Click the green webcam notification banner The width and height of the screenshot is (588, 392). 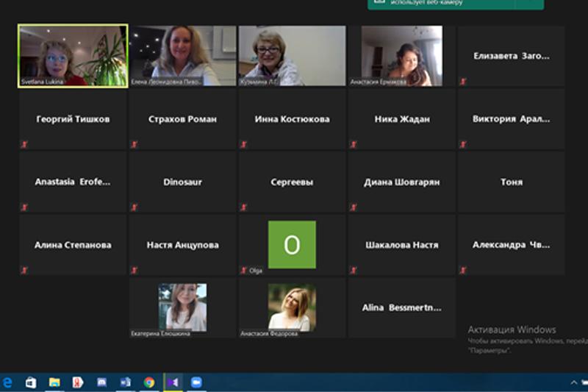[x=456, y=4]
